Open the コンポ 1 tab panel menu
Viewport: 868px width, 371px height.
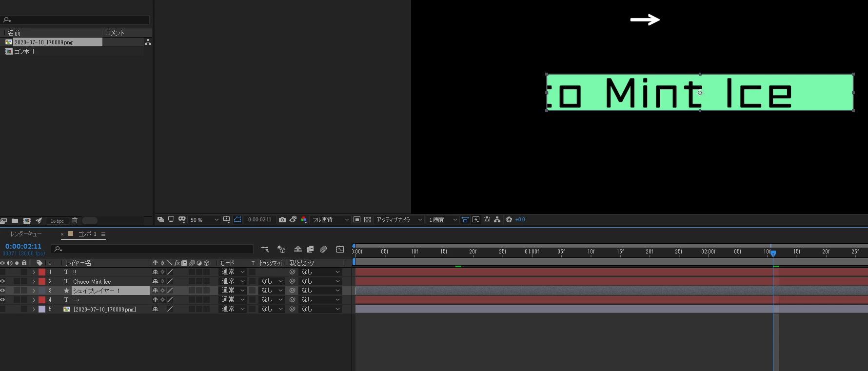tap(103, 234)
